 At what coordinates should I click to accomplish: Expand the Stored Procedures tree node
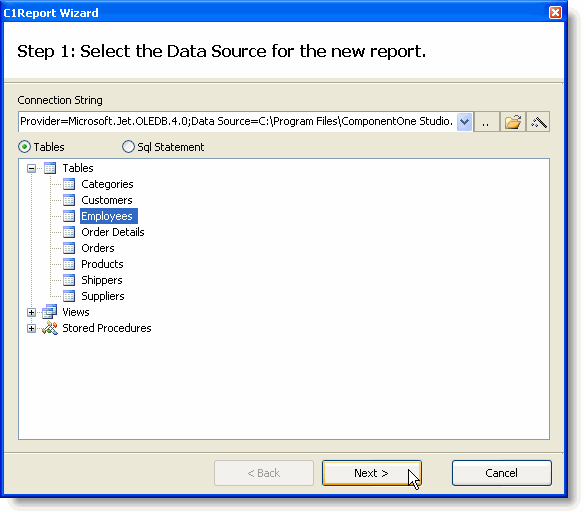pyautogui.click(x=31, y=328)
